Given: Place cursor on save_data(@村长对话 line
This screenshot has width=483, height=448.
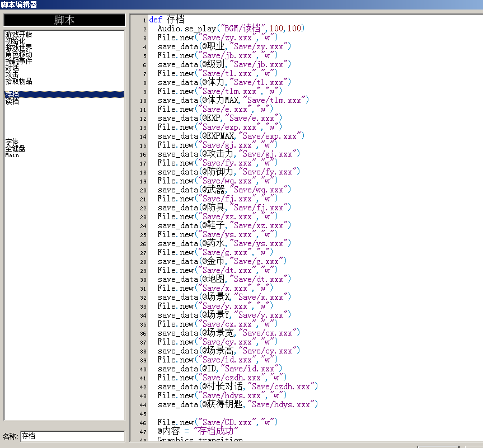Looking at the screenshot, I should point(237,386).
